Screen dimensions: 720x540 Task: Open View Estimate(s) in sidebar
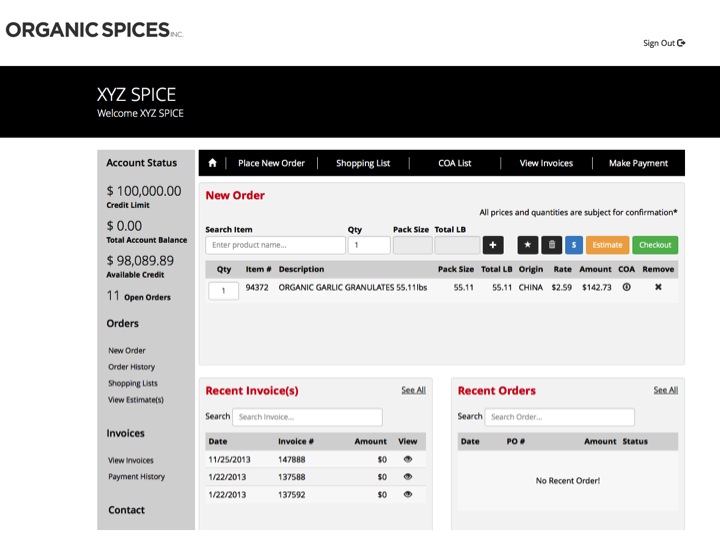point(136,399)
